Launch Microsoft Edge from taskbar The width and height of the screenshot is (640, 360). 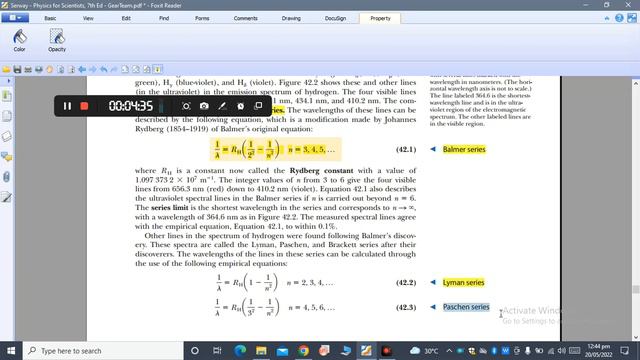(240, 351)
